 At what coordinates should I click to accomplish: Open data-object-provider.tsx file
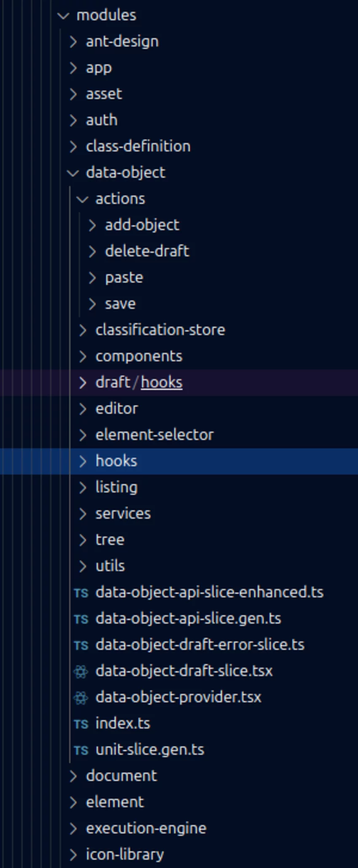pyautogui.click(x=179, y=698)
